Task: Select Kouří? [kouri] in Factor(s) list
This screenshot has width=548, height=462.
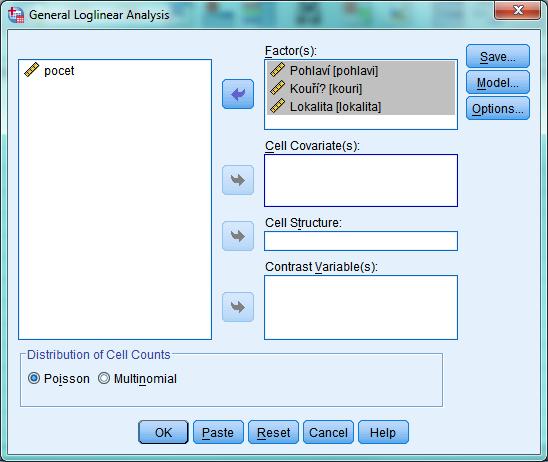Action: [x=361, y=88]
